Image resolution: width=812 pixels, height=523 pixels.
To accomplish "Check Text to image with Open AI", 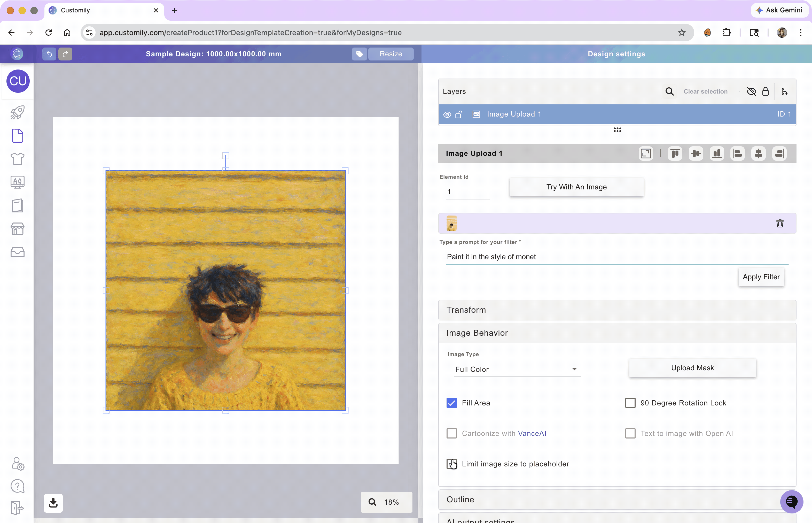I will coord(630,433).
